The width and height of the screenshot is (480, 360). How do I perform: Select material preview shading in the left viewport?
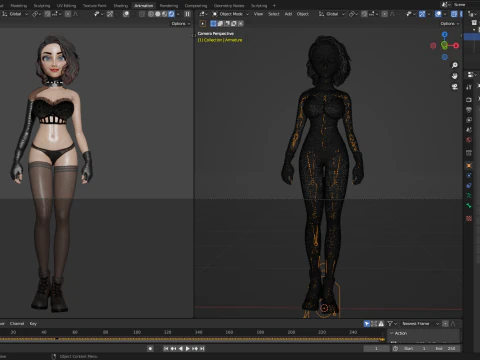164,14
